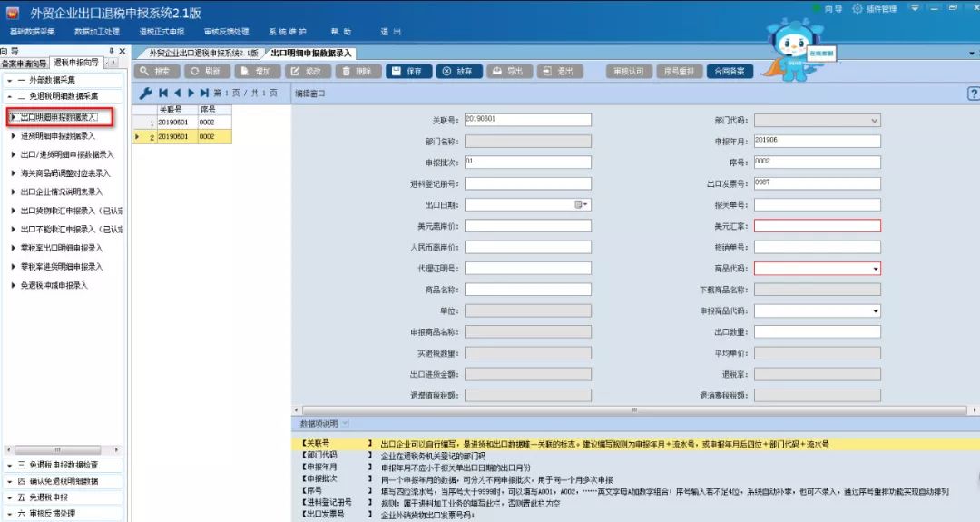
Task: Collapse 一 外部数据采集 section
Action: [9, 81]
